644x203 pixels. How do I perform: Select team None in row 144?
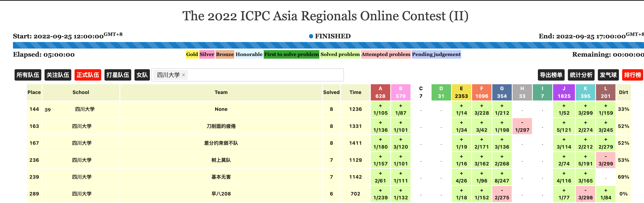point(221,109)
